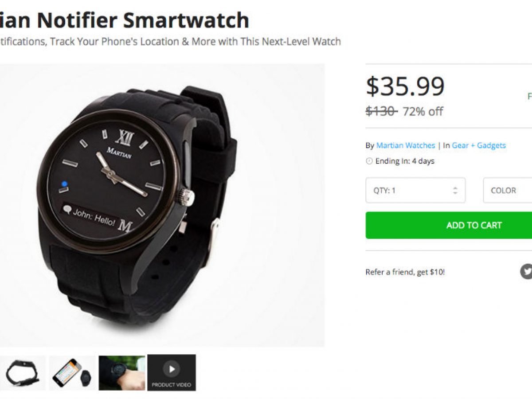Expand the COLOR dropdown
The width and height of the screenshot is (532, 399).
[x=508, y=190]
